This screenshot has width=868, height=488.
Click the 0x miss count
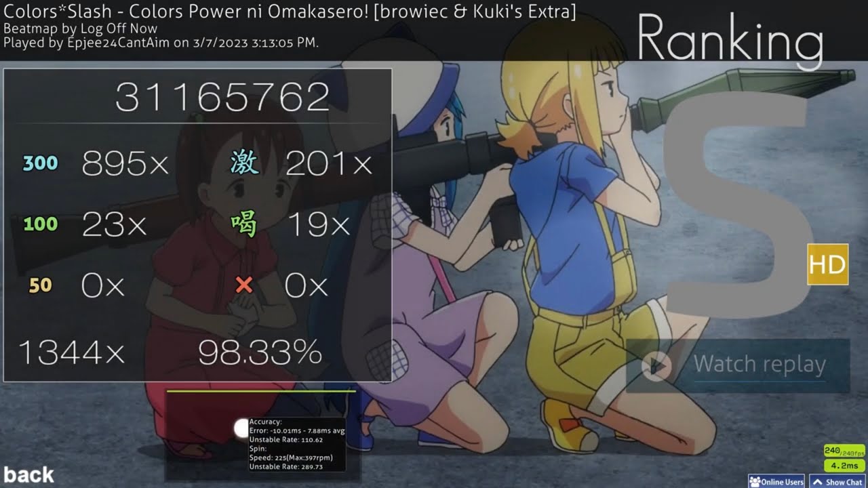pos(307,286)
